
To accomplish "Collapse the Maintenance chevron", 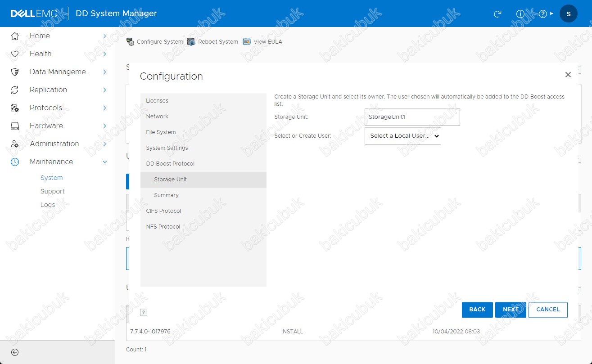I will tap(105, 162).
